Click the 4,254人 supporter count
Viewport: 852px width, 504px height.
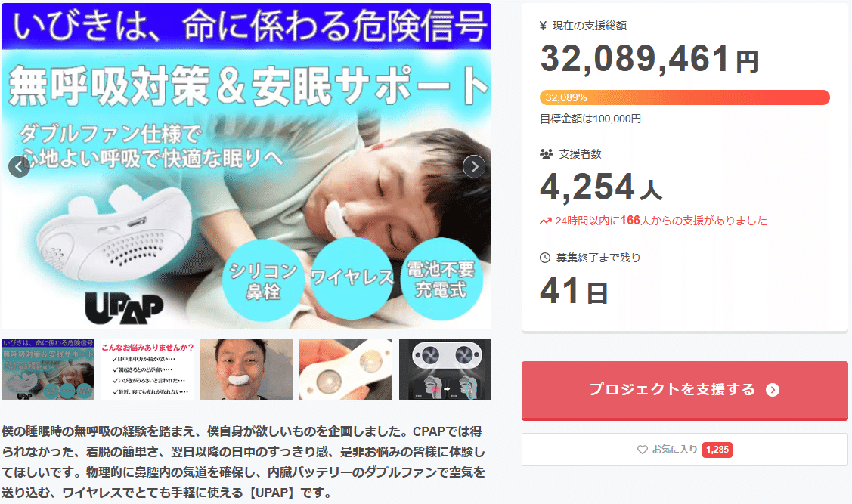coord(601,187)
